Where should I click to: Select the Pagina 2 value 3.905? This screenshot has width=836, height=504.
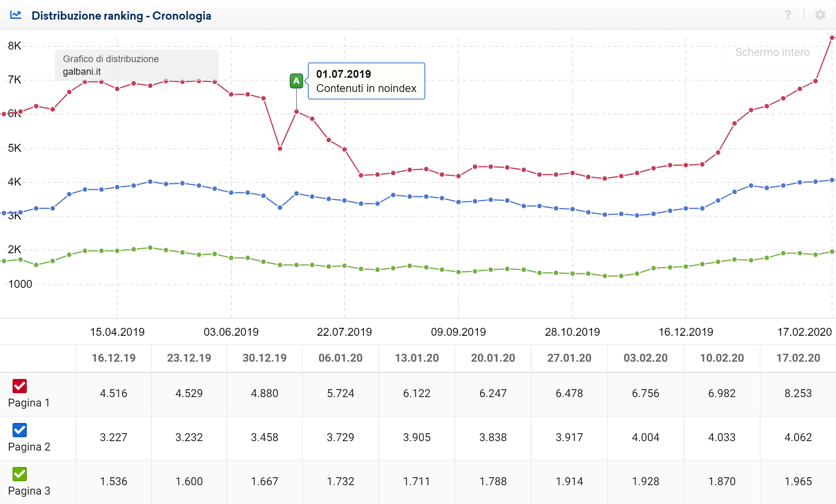[x=417, y=438]
